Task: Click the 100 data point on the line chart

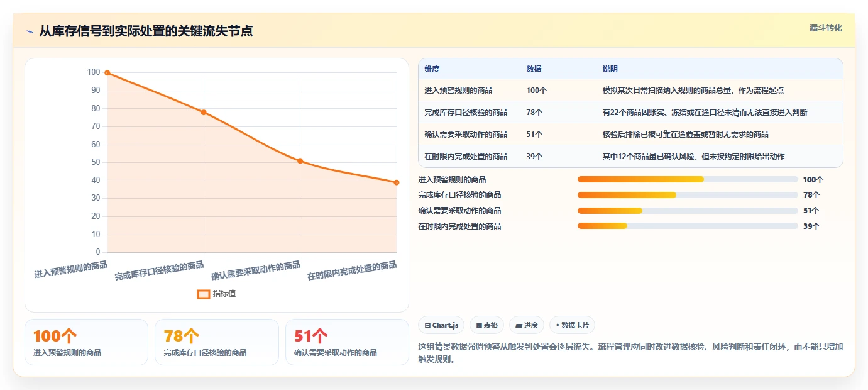Action: (107, 73)
